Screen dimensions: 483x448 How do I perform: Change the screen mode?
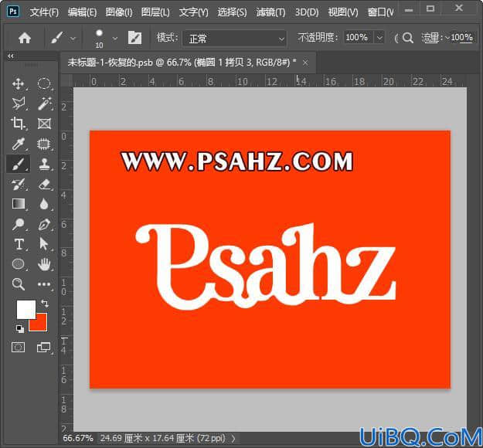(43, 347)
